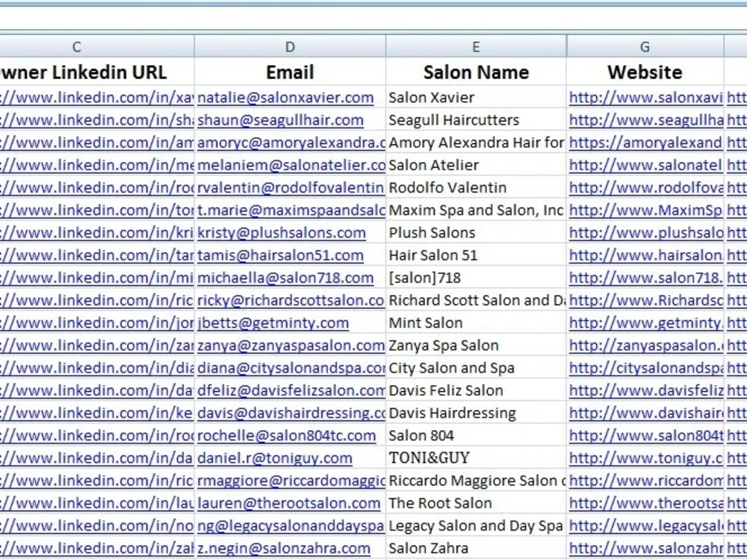Select the Richard Scott Salon cell
Viewport: 747px width, 560px height.
476,300
